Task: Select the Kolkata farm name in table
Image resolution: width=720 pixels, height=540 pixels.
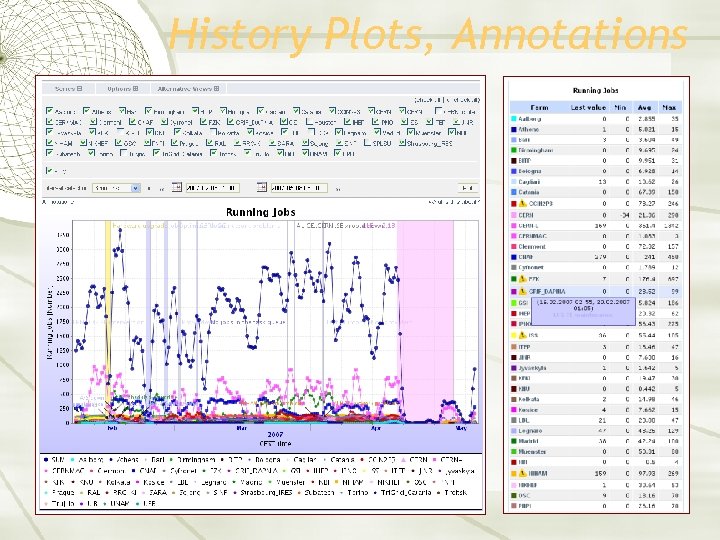Action: (529, 399)
